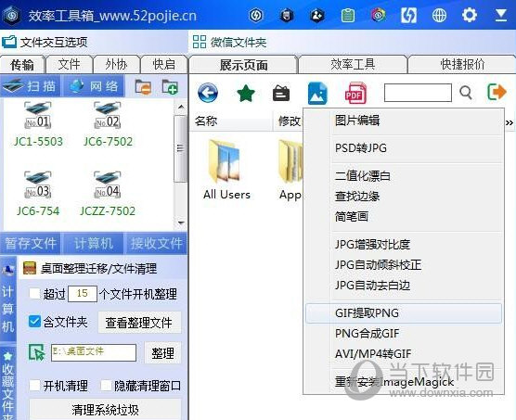Choose 图片编辑 from the menu
This screenshot has height=420, width=516.
404,121
